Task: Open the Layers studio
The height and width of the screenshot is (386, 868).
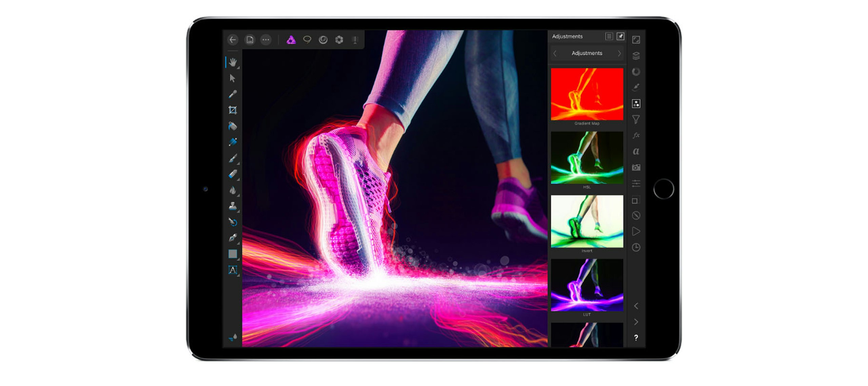Action: 636,56
